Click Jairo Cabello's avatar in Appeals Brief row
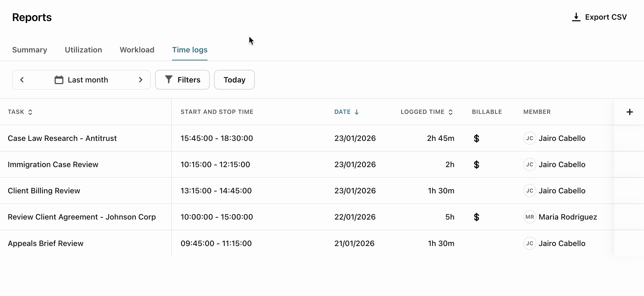This screenshot has width=644, height=296. (x=530, y=243)
